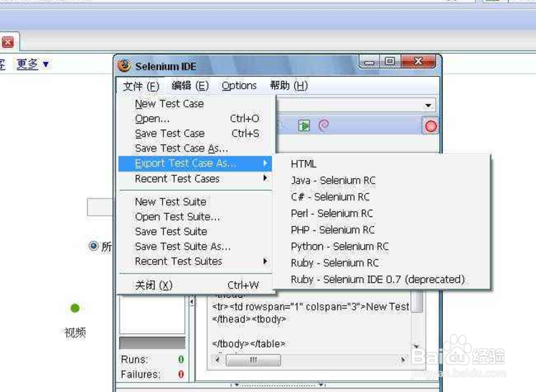Click the collapse arrow on the pane splitter

192,302
